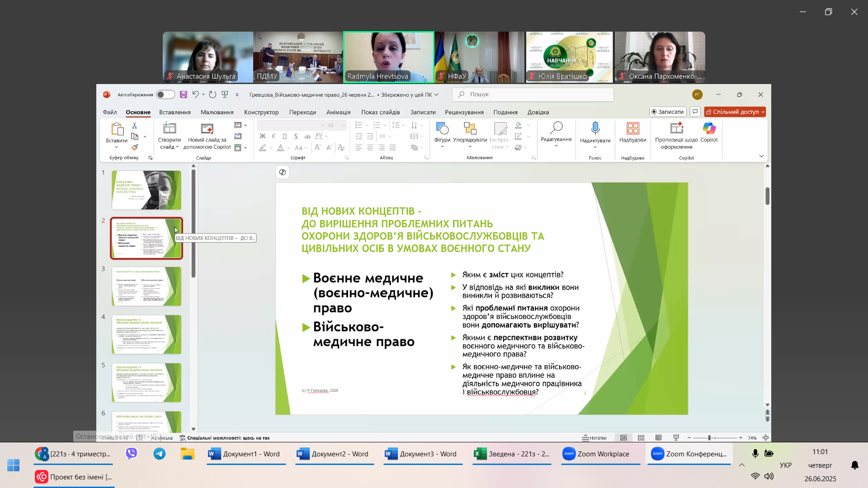Click the font color swatch (A)
Image resolution: width=868 pixels, height=488 pixels.
(x=280, y=147)
